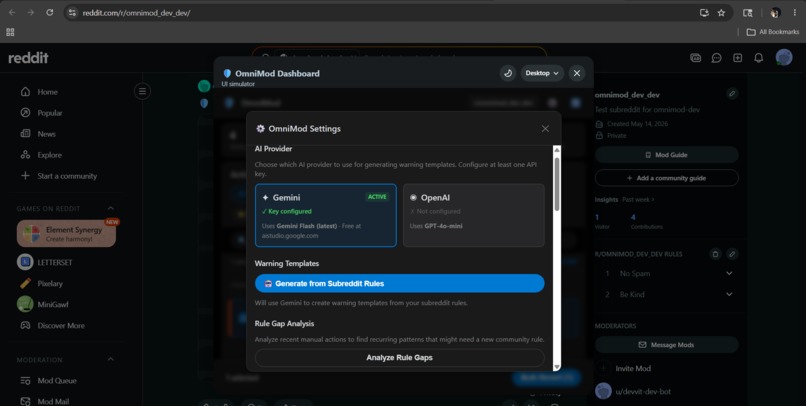Screen dimensions: 806x406
Task: Go back using the browser back arrow
Action: [x=12, y=13]
